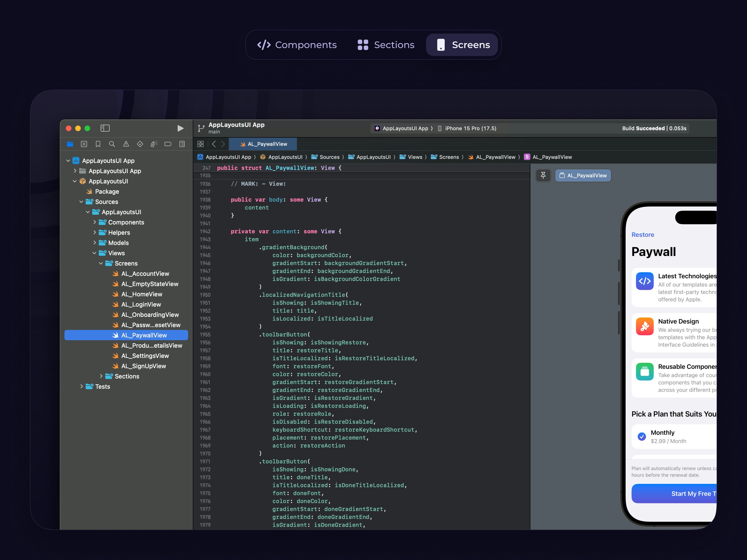Tap the Start My Free Trial button
Viewport: 747px width, 560px height.
(x=674, y=493)
